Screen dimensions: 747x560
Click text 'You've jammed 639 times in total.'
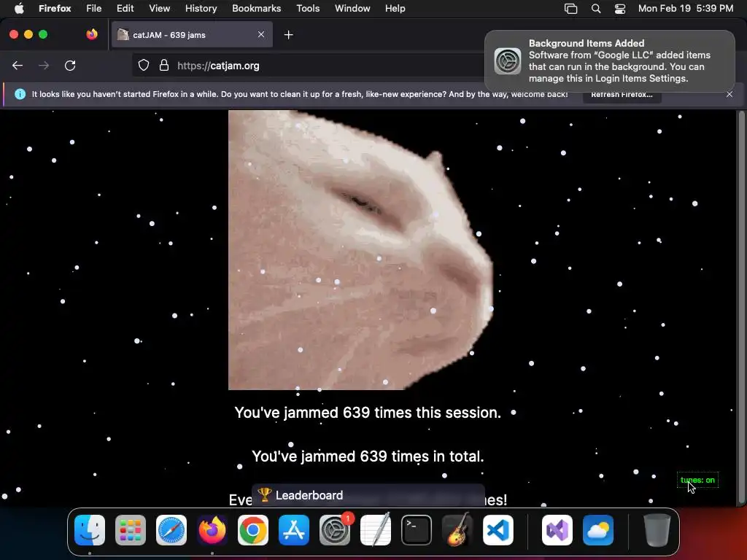368,456
